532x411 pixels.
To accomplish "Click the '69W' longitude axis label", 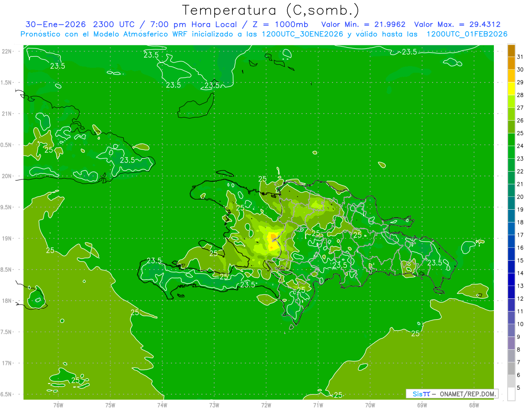I will (x=422, y=405).
